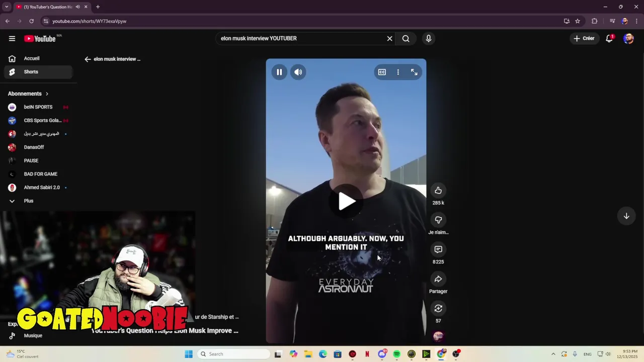Image resolution: width=644 pixels, height=362 pixels.
Task: Launch Microsoft Edge from the taskbar
Action: (323, 354)
